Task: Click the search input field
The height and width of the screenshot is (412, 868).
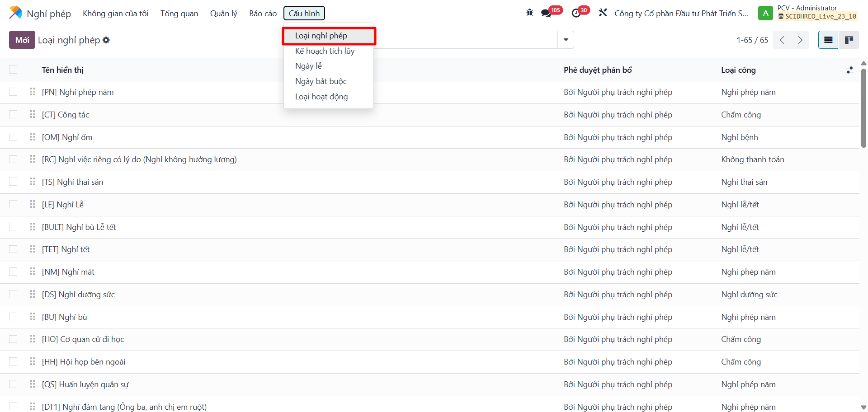Action: 466,40
